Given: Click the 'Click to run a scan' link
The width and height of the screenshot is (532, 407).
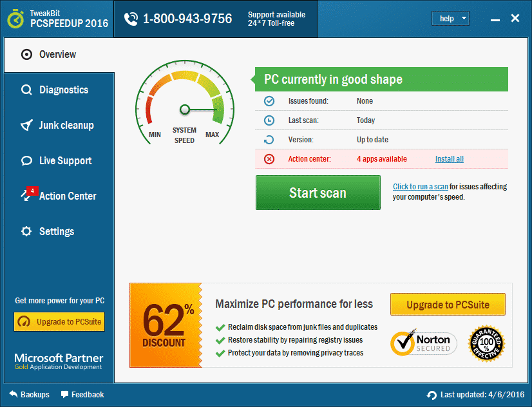Looking at the screenshot, I should pos(421,187).
